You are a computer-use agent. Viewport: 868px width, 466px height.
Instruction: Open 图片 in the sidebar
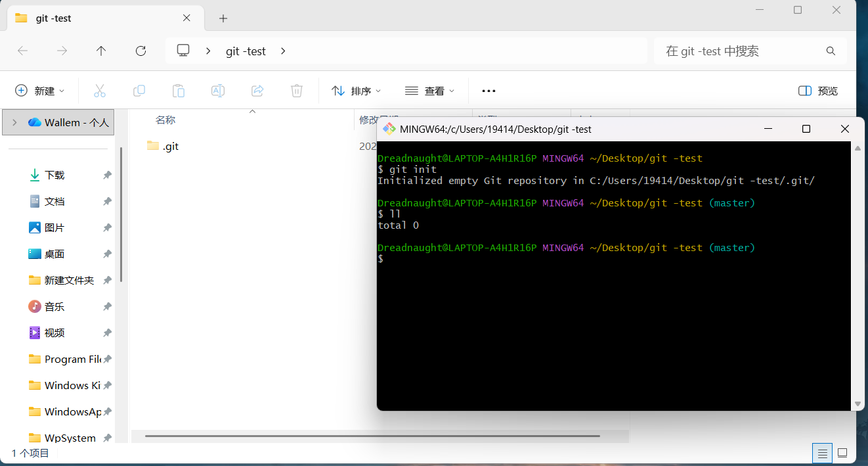(x=54, y=227)
